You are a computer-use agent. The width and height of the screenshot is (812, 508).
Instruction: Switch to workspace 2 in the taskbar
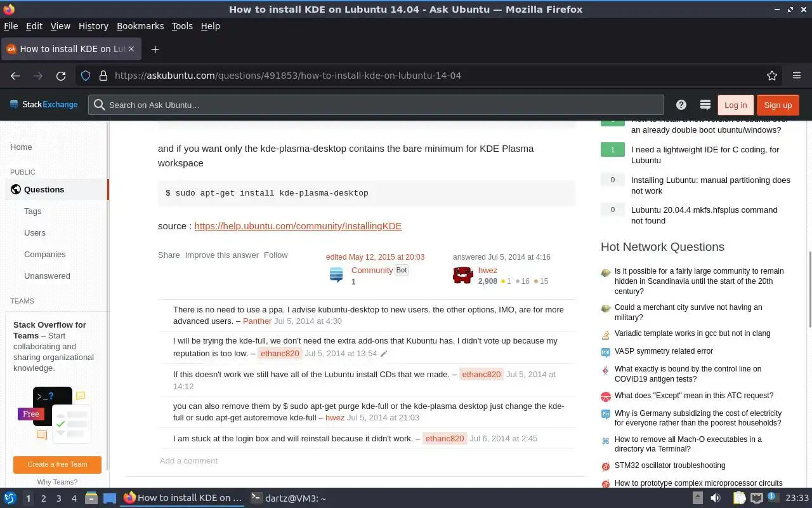(x=43, y=498)
